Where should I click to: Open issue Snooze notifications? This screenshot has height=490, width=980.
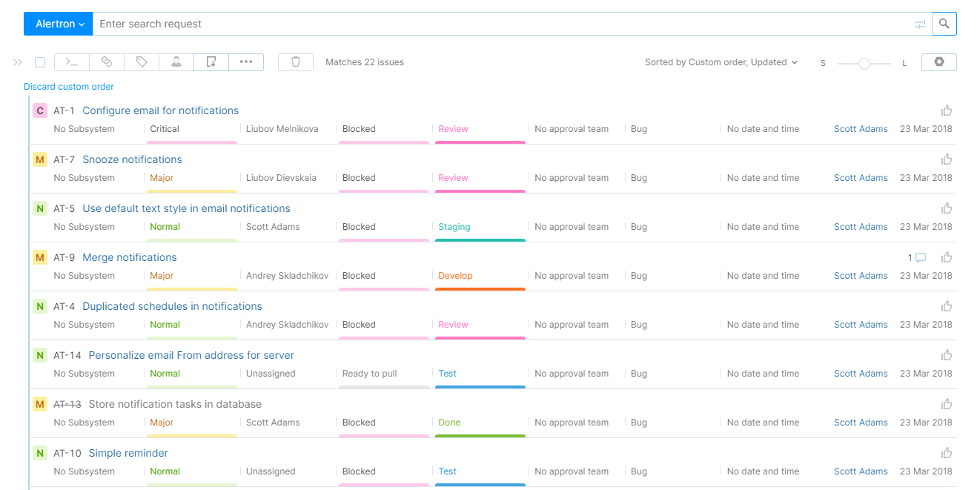pyautogui.click(x=132, y=159)
